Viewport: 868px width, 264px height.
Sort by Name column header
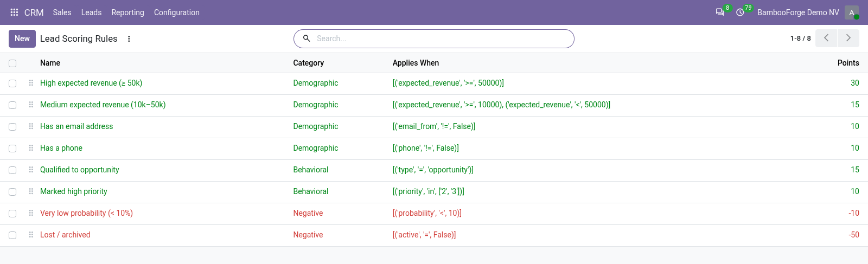click(x=50, y=63)
